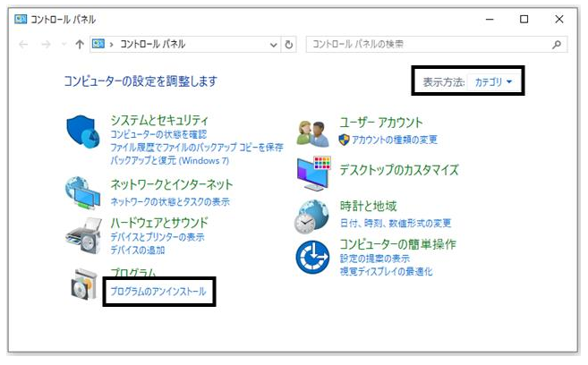Click the search magnifier icon

(557, 45)
